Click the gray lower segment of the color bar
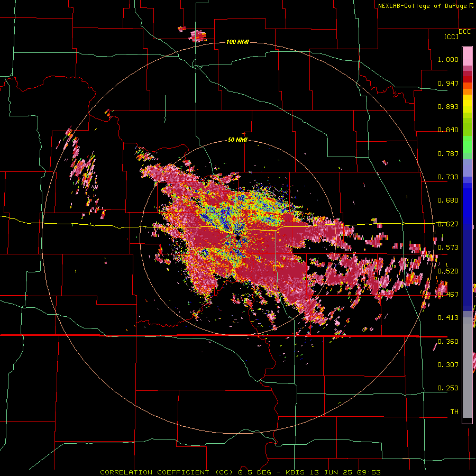Image resolution: width=476 pixels, height=476 pixels. click(467, 368)
